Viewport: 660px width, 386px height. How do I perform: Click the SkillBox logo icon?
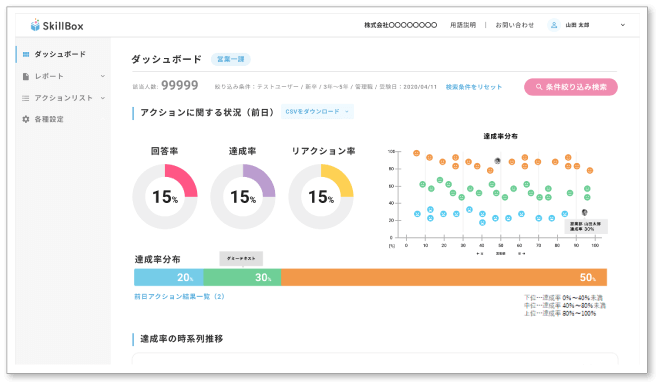(35, 25)
